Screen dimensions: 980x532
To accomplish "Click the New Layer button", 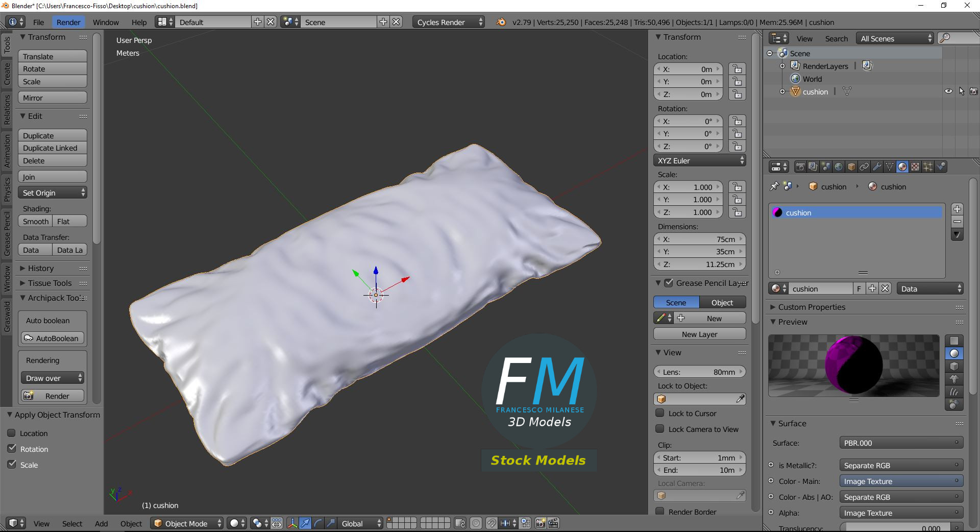I will click(700, 334).
